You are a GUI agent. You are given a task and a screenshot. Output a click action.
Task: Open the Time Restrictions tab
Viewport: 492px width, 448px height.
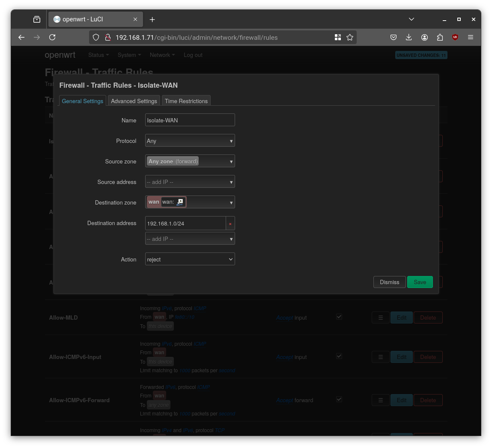click(186, 101)
